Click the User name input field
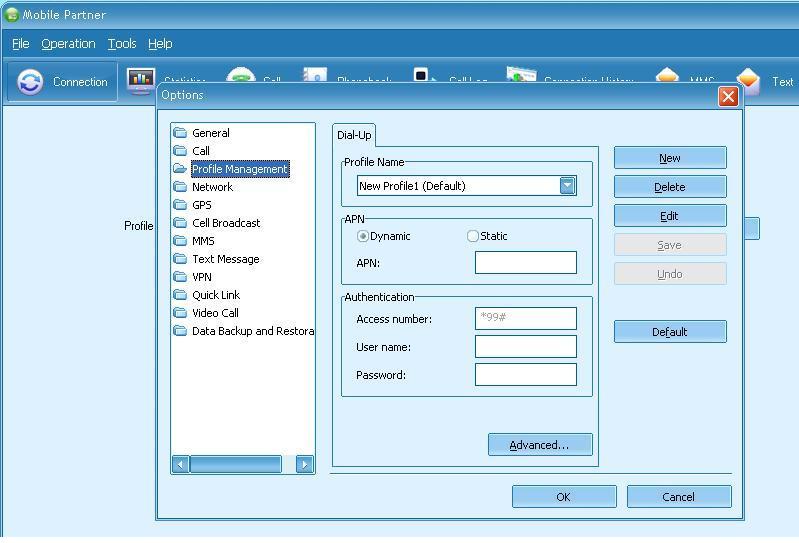The height and width of the screenshot is (543, 799). 526,346
